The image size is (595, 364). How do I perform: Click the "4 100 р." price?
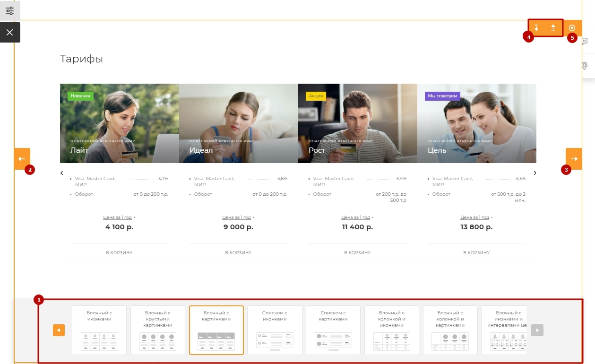click(x=119, y=227)
